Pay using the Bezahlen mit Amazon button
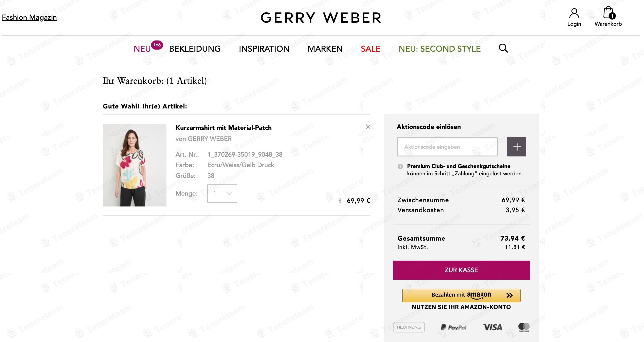644x342 pixels. pyautogui.click(x=461, y=295)
